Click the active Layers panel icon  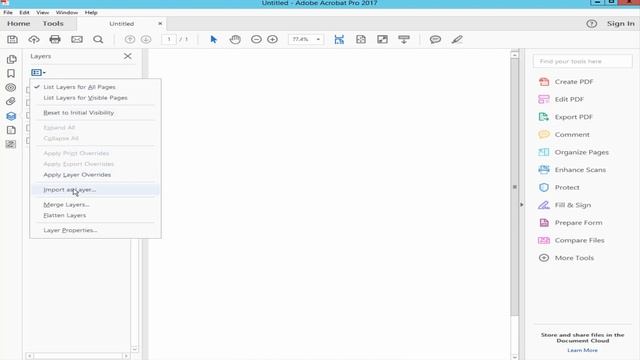coord(11,116)
